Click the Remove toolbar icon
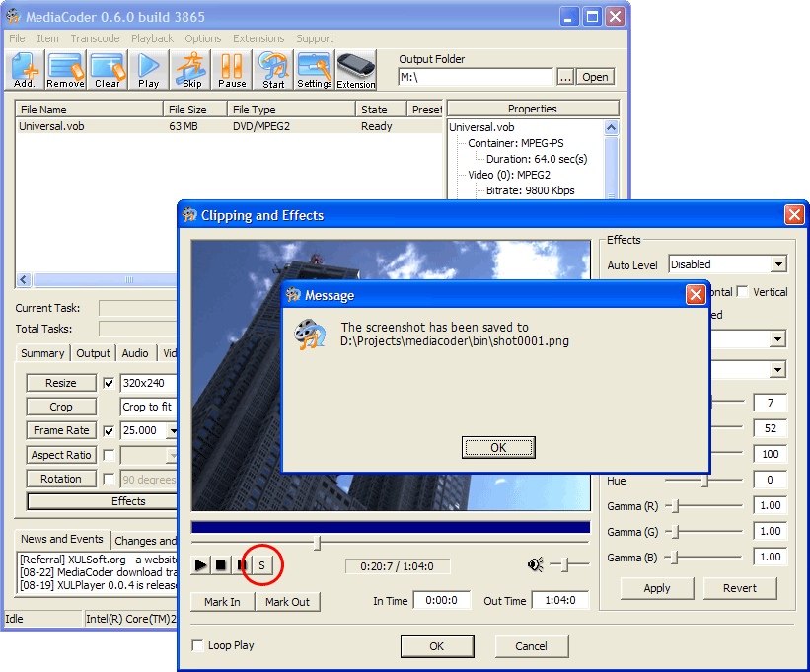This screenshot has width=810, height=672. pyautogui.click(x=65, y=70)
